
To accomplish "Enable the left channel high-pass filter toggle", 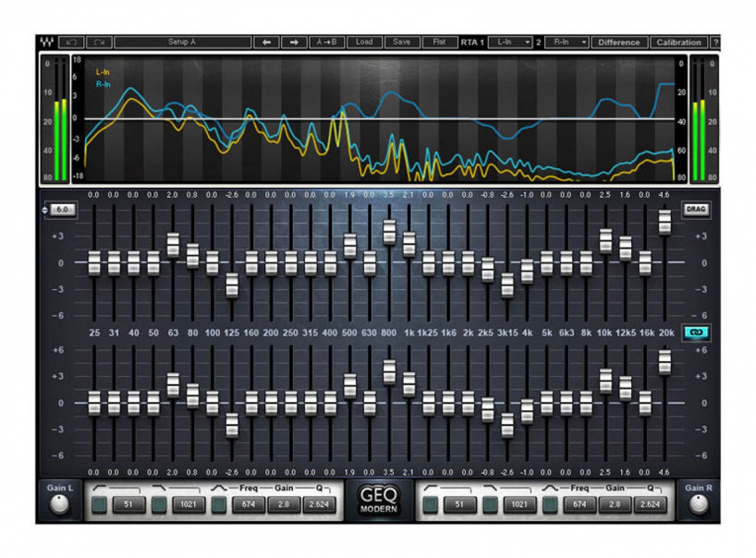I will pos(99,504).
